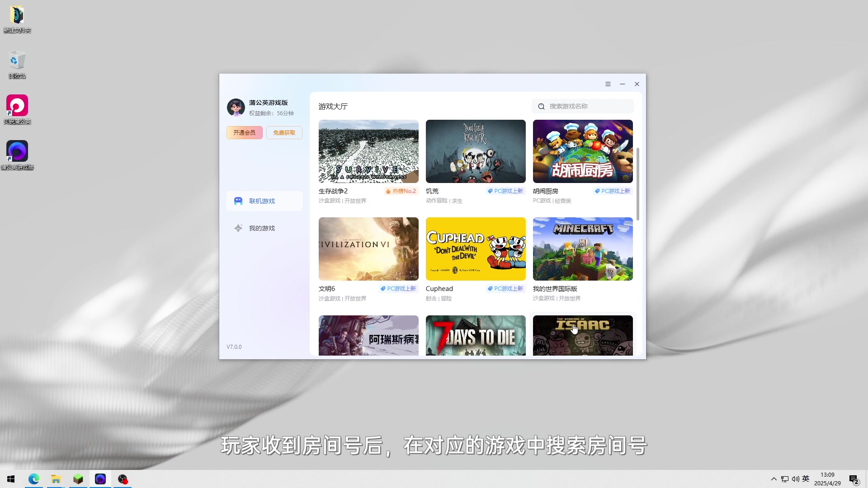This screenshot has height=488, width=868.
Task: Click PC游戏上新 badge next to 胡闹厨房
Action: pyautogui.click(x=613, y=191)
